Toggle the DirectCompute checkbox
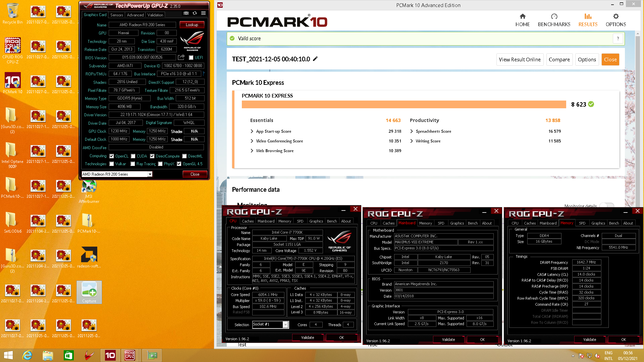644x362 pixels. 152,156
